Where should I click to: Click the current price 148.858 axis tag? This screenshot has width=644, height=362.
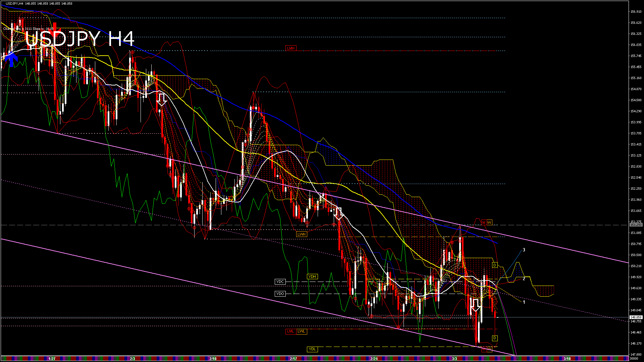pos(636,317)
